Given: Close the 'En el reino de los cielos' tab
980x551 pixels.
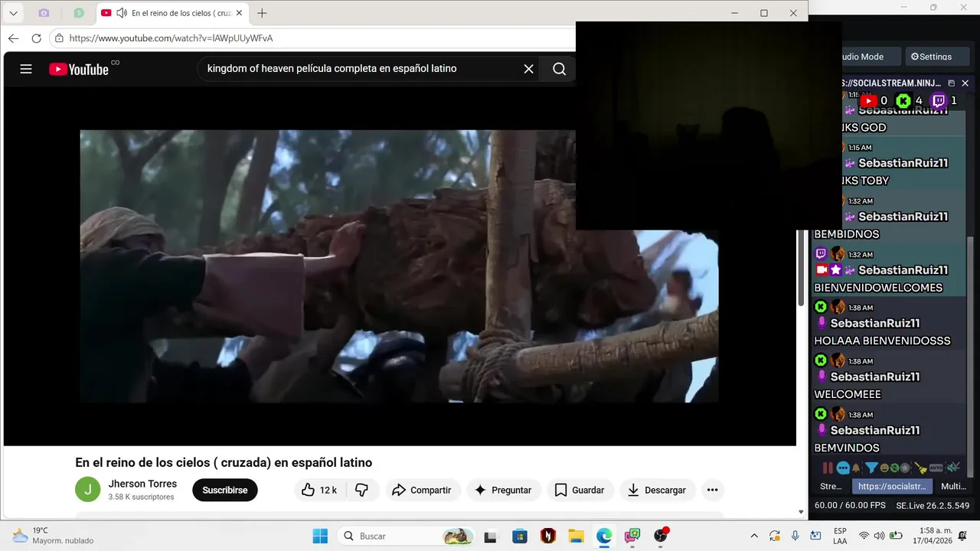Looking at the screenshot, I should [239, 13].
